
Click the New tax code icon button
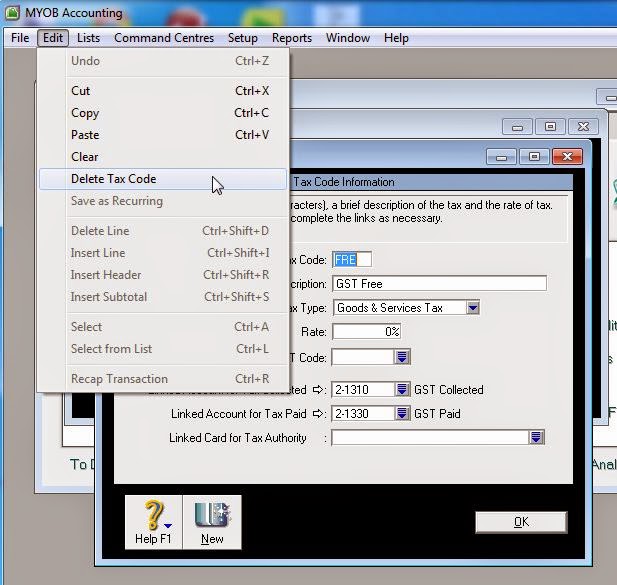click(x=212, y=522)
